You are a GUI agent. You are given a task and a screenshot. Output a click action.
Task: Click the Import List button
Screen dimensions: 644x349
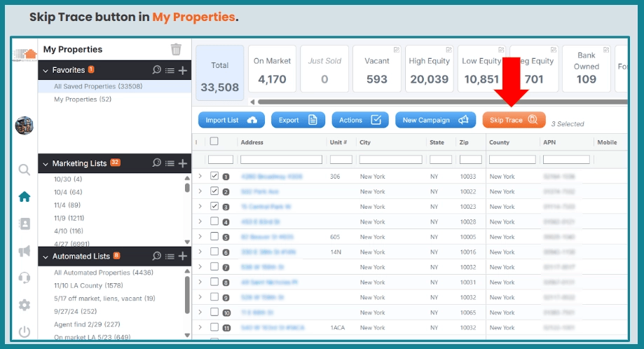(231, 120)
